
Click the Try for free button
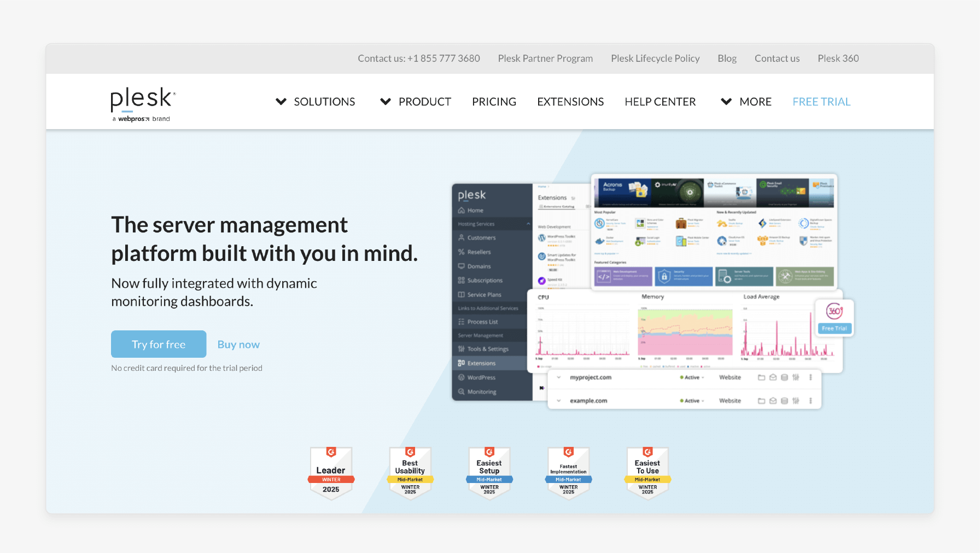tap(159, 344)
